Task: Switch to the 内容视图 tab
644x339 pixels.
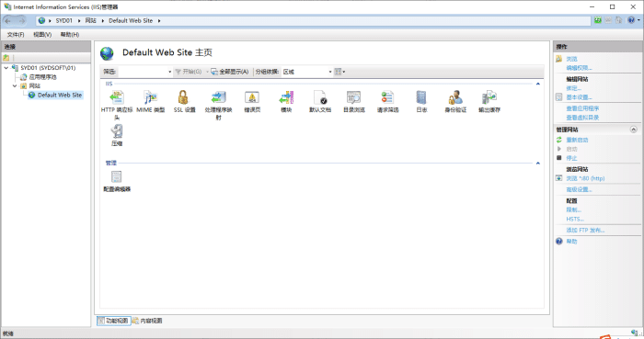Action: point(147,321)
